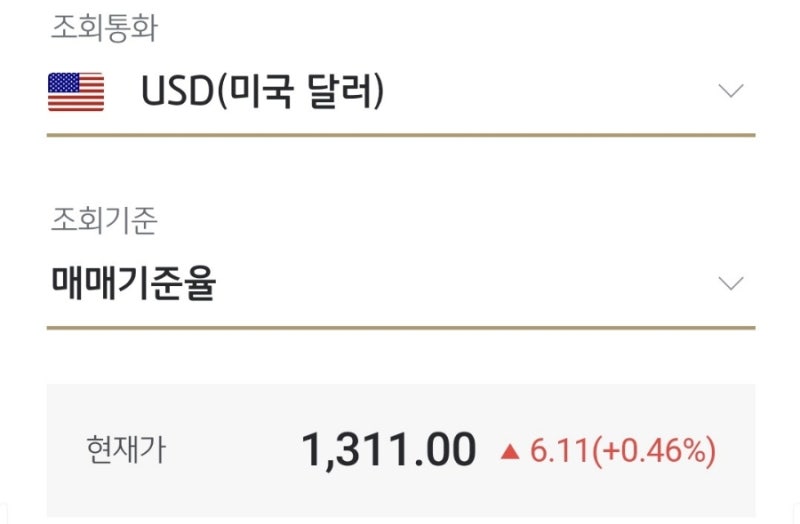Click the 조회통화 label
The height and width of the screenshot is (524, 800).
click(x=104, y=28)
